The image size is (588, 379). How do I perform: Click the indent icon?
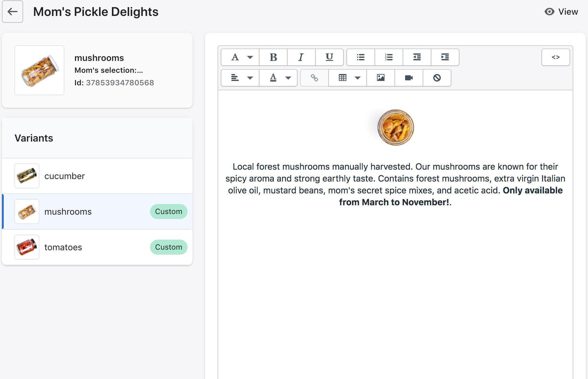point(445,57)
